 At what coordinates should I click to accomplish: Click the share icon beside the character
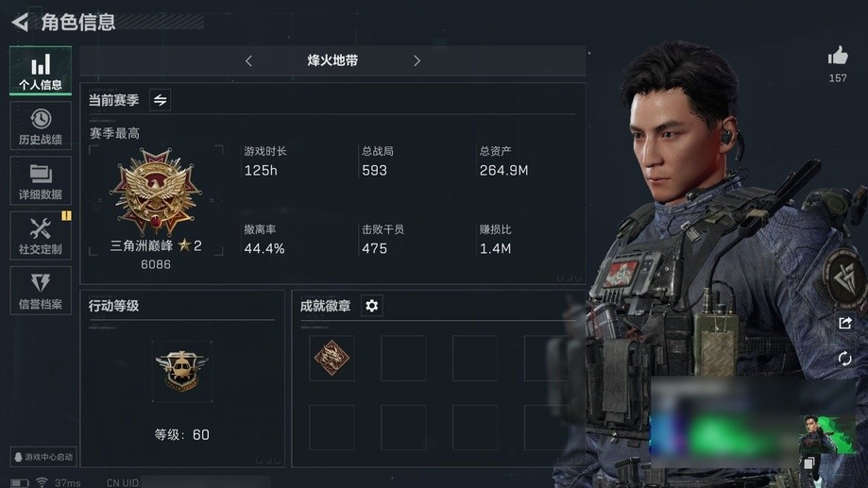(x=844, y=323)
